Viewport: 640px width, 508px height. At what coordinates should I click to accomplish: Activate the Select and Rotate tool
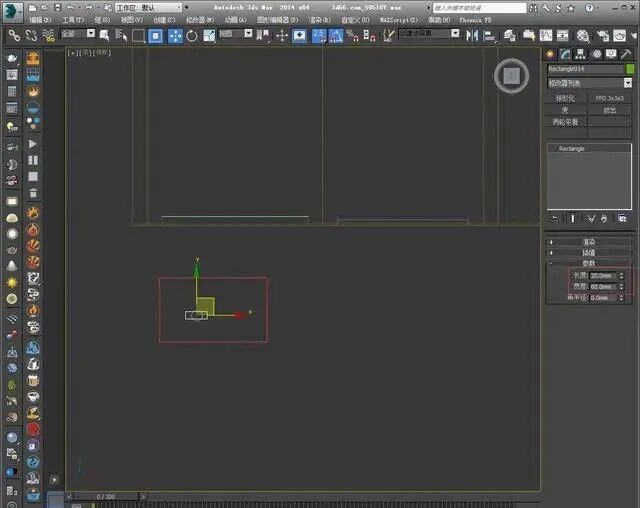(192, 36)
